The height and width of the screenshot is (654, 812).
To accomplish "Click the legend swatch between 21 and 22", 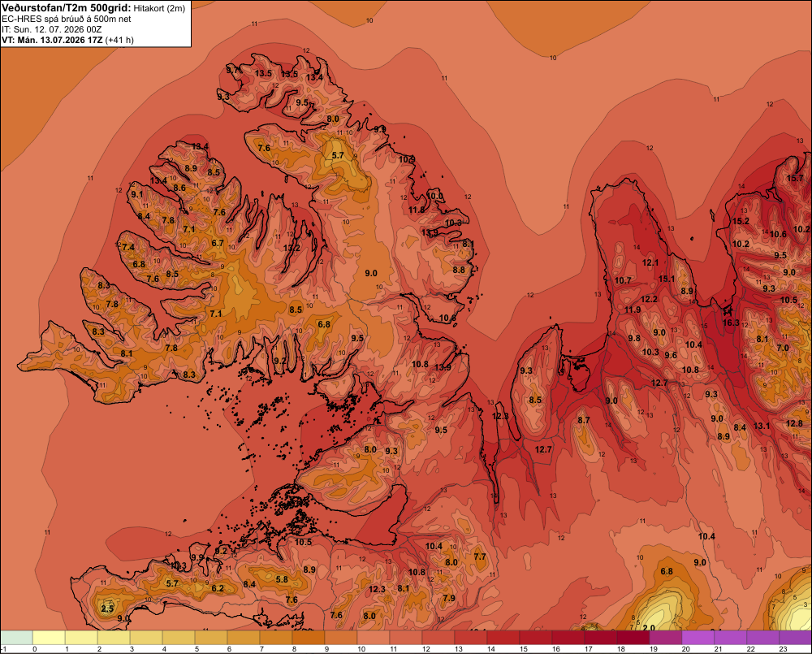I will tap(731, 638).
